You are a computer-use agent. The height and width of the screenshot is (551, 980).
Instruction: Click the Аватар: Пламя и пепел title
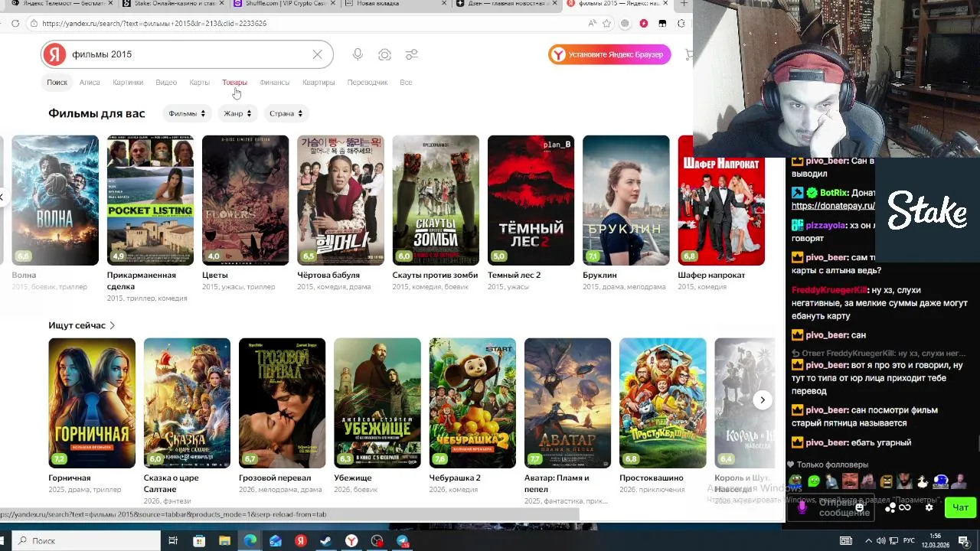pos(557,484)
